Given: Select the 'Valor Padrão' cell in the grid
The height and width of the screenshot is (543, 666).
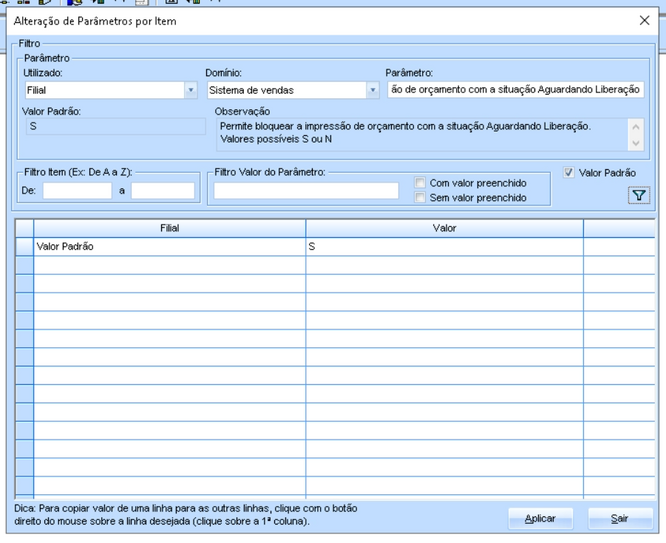Looking at the screenshot, I should [169, 246].
